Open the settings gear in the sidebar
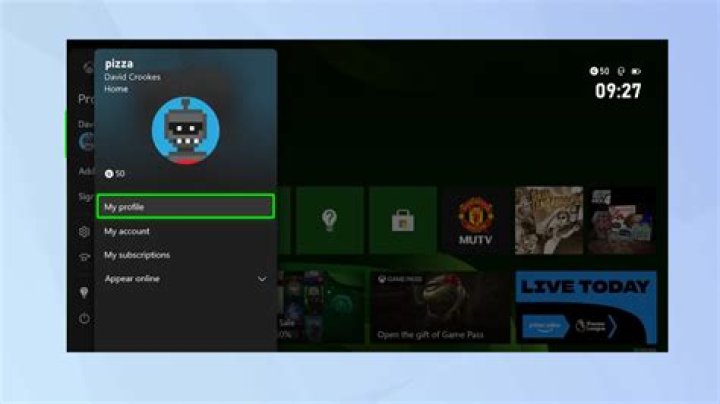The height and width of the screenshot is (404, 720). (85, 232)
